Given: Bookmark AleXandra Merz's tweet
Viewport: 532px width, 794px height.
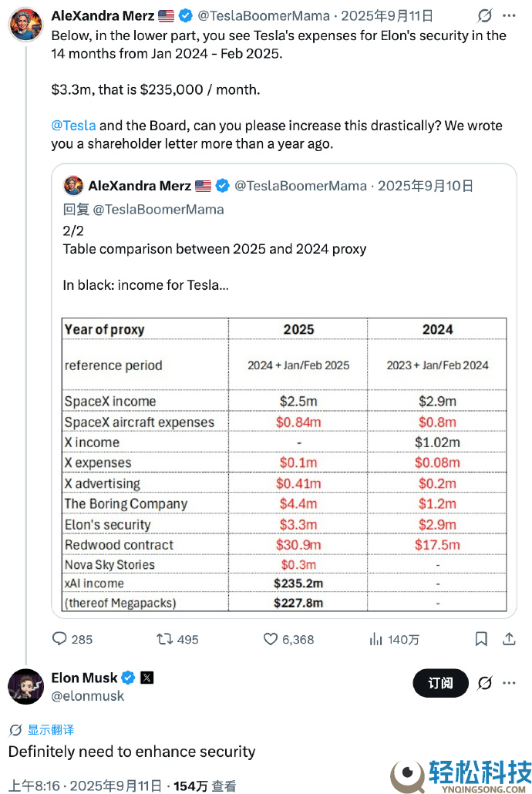Looking at the screenshot, I should 481,639.
